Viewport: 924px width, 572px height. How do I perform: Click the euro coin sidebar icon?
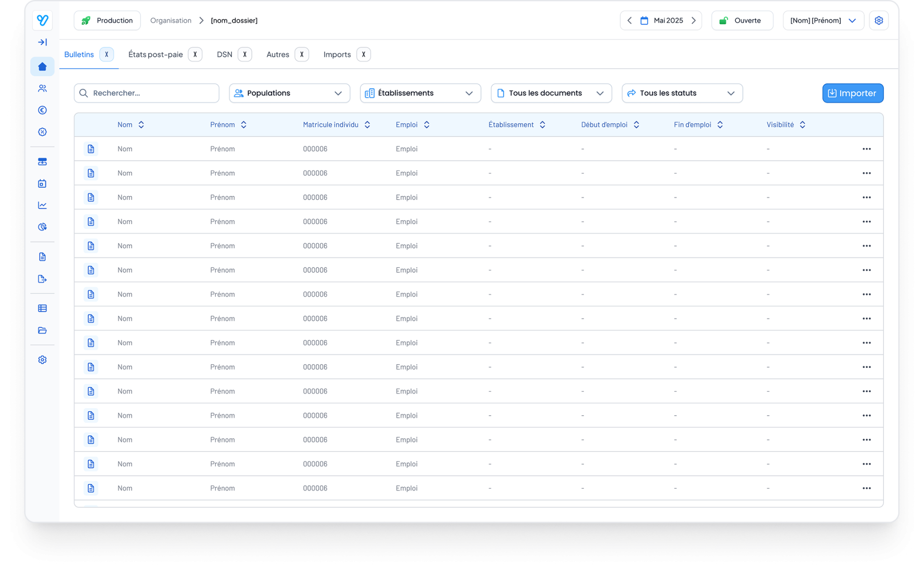click(x=42, y=110)
